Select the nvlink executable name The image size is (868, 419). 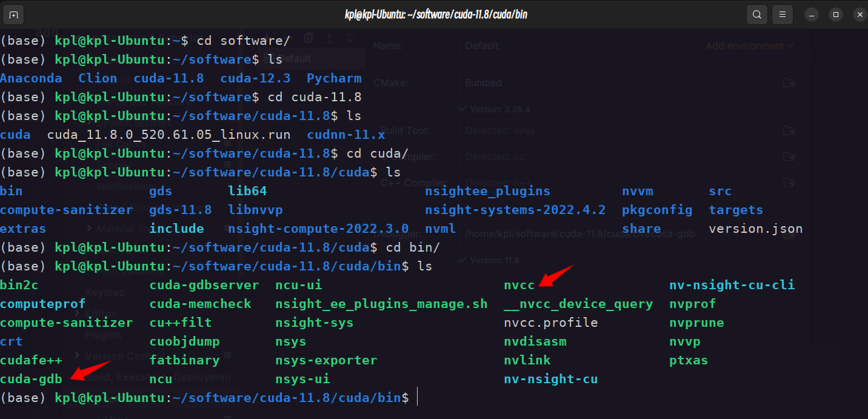(x=527, y=360)
